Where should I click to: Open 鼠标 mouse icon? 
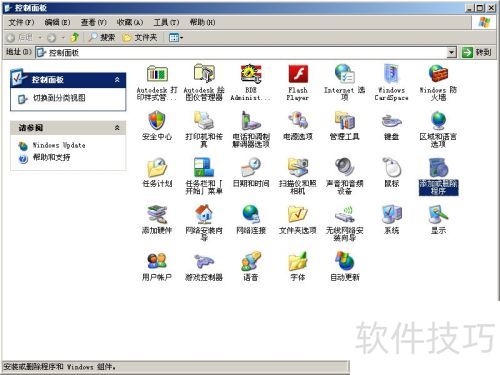pyautogui.click(x=391, y=167)
